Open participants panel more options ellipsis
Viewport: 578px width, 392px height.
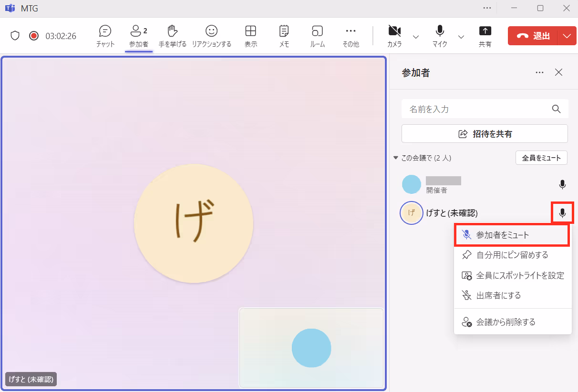point(539,72)
